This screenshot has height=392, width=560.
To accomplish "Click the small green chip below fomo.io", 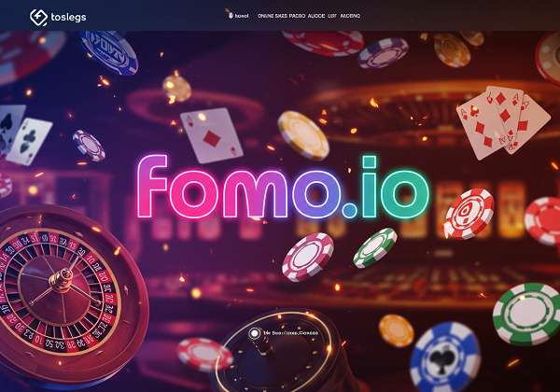I will (x=375, y=247).
